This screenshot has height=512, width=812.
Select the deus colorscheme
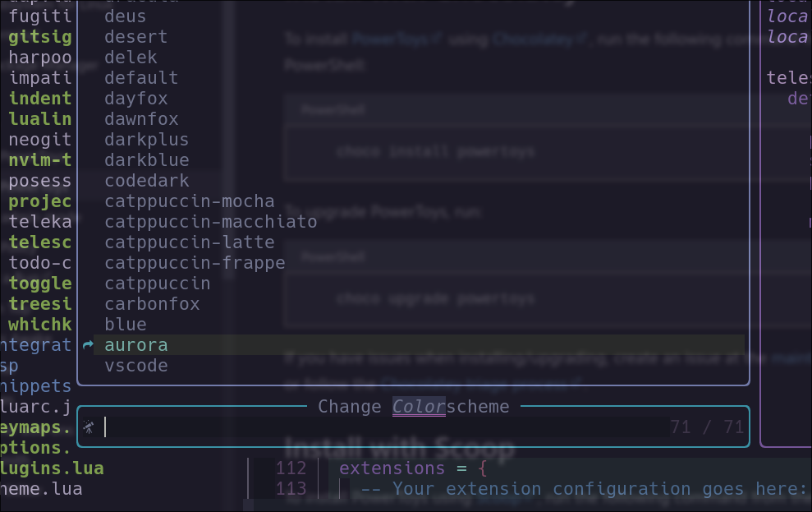126,16
